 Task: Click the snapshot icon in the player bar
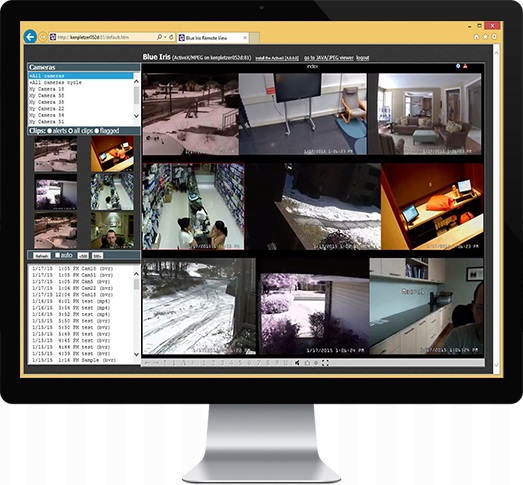(x=307, y=363)
